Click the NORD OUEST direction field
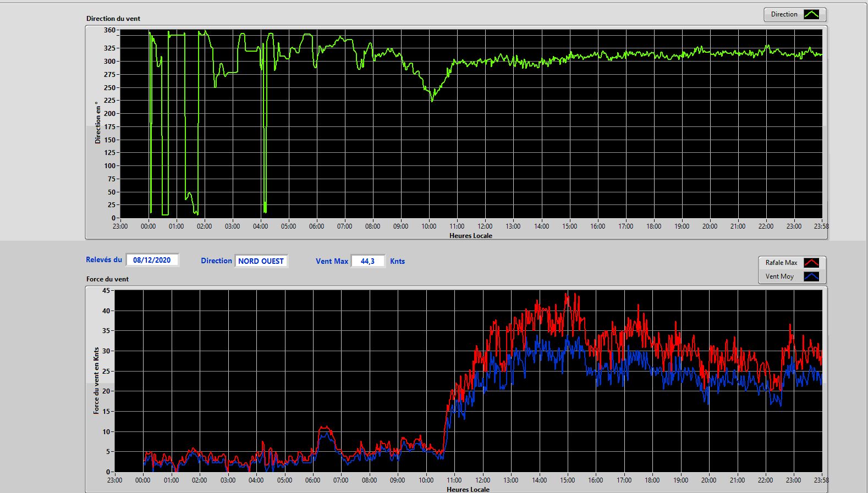This screenshot has width=868, height=493. coord(261,261)
